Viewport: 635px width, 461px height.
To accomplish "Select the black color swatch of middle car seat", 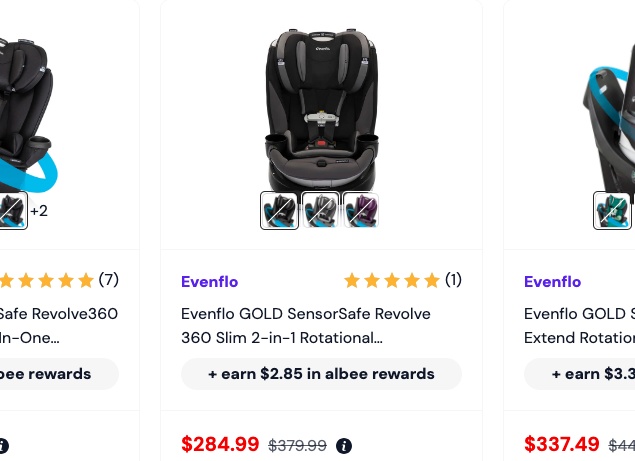I will pyautogui.click(x=279, y=211).
